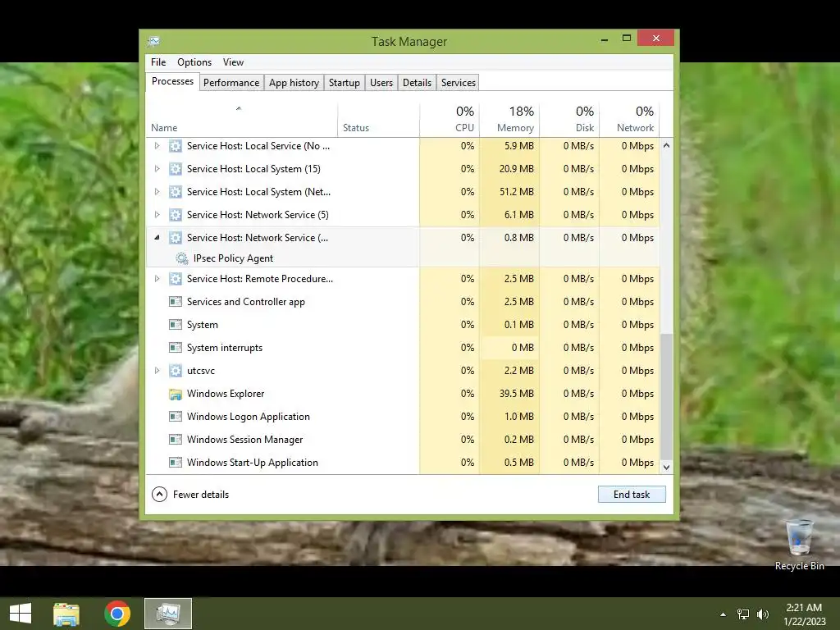840x630 pixels.
Task: Launch Google Chrome from the taskbar
Action: tap(117, 614)
